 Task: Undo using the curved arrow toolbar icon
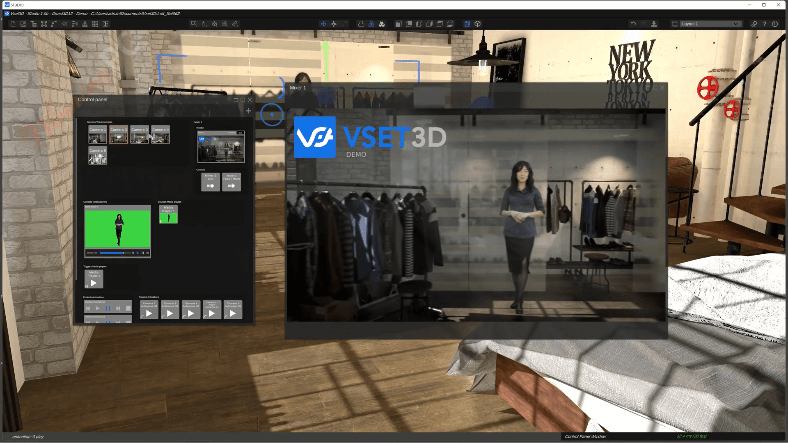633,24
